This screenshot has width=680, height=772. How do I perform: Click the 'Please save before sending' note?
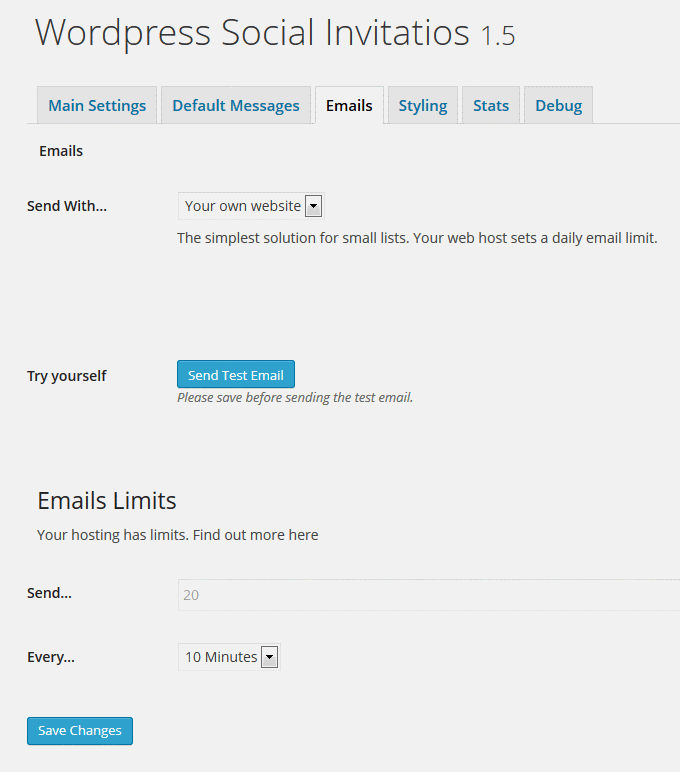coord(295,397)
